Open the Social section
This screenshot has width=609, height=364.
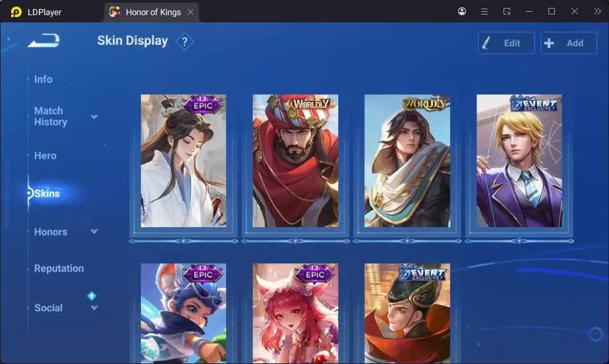pos(48,308)
